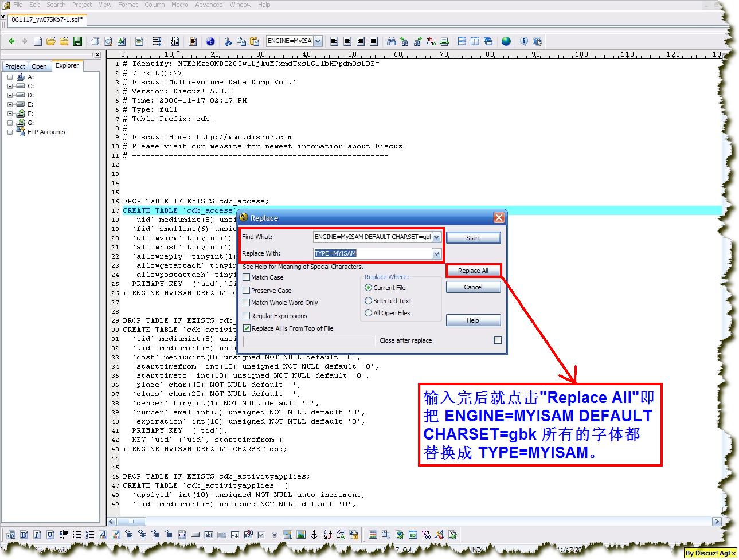Enable the Preserve Case checkbox
The width and height of the screenshot is (739, 560).
(247, 291)
